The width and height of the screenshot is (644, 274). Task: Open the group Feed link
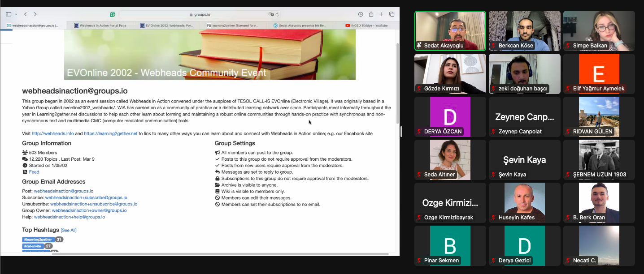(x=34, y=172)
